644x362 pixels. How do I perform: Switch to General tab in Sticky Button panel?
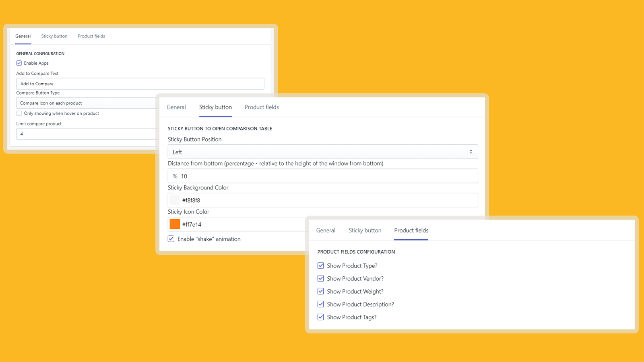click(176, 107)
